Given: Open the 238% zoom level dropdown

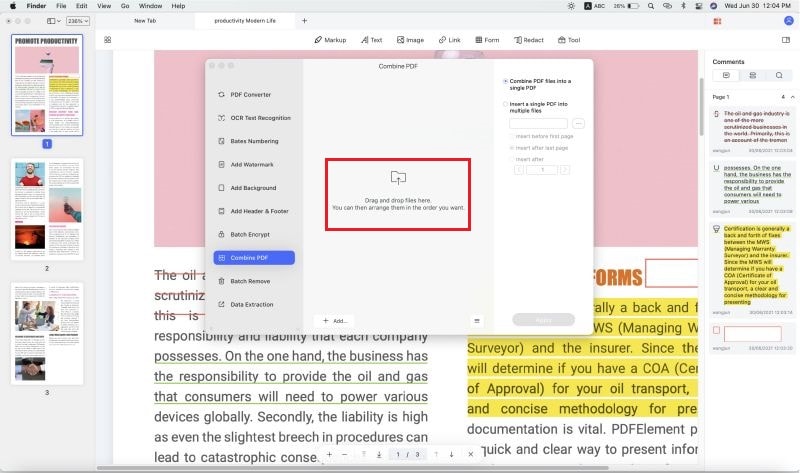Looking at the screenshot, I should pyautogui.click(x=78, y=21).
